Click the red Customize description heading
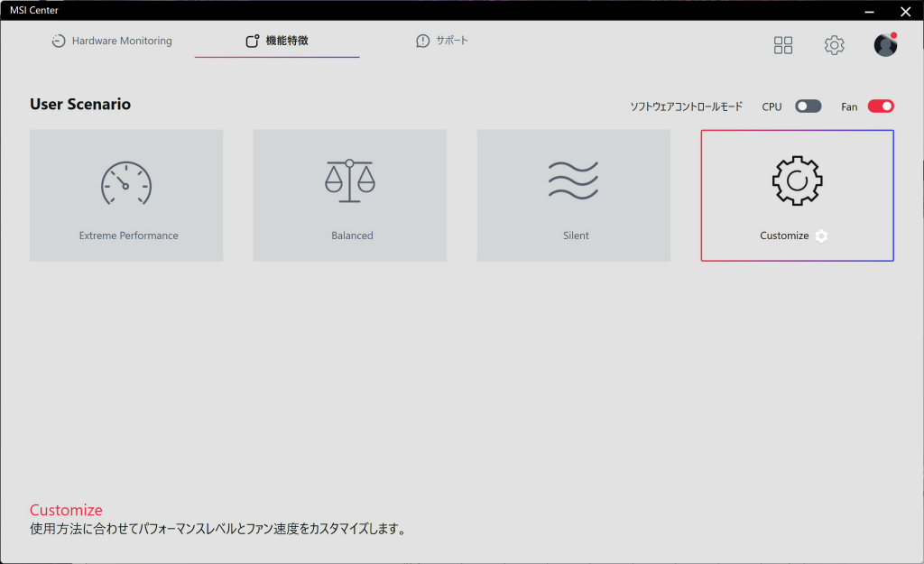 click(x=66, y=510)
